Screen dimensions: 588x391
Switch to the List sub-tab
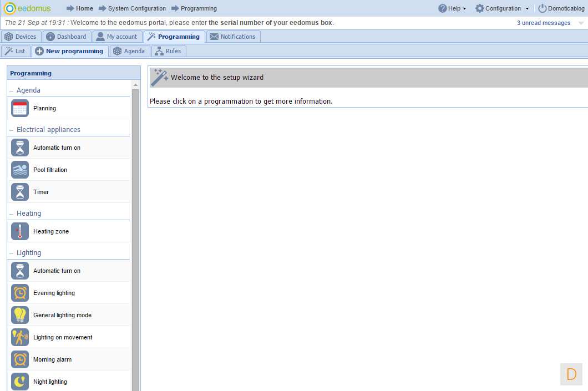pos(16,51)
